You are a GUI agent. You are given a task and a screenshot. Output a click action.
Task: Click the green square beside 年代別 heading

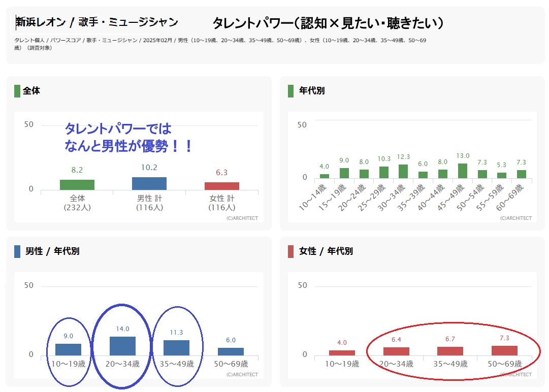(x=290, y=91)
